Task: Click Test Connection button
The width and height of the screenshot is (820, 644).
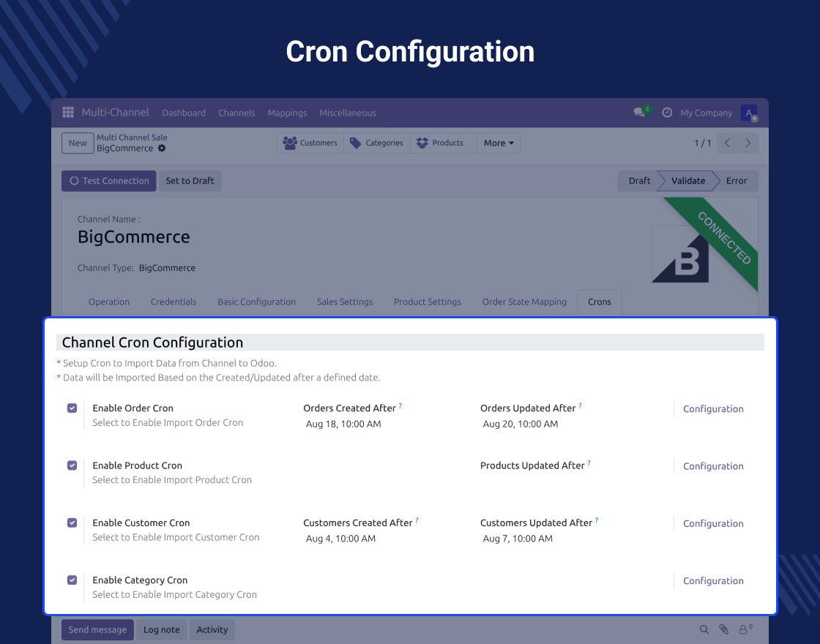Action: 109,181
